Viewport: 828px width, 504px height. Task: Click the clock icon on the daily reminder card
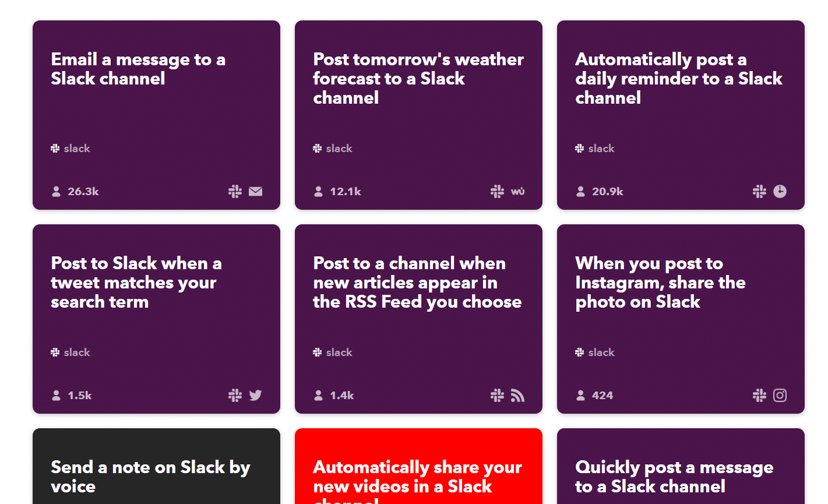click(x=780, y=191)
